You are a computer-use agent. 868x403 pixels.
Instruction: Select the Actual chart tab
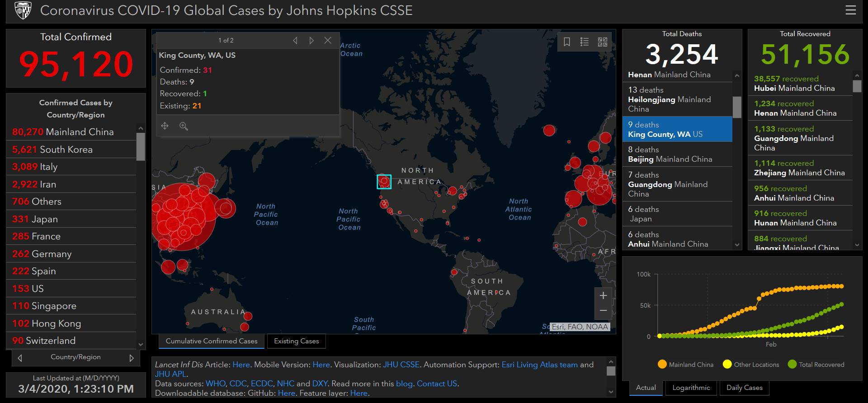(646, 388)
